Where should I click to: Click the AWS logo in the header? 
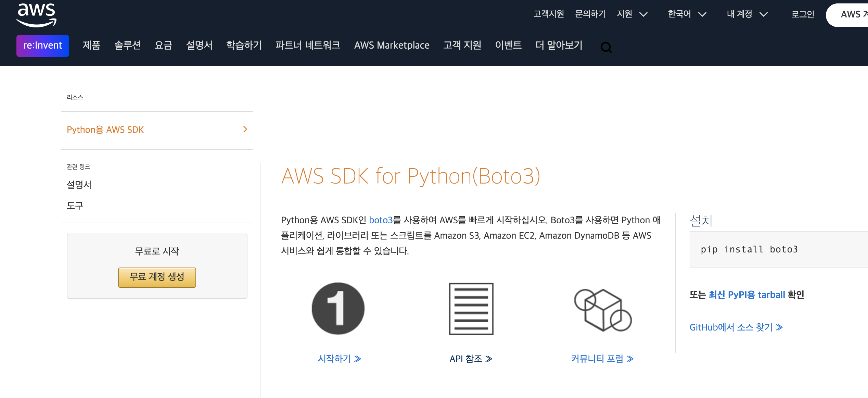[36, 14]
